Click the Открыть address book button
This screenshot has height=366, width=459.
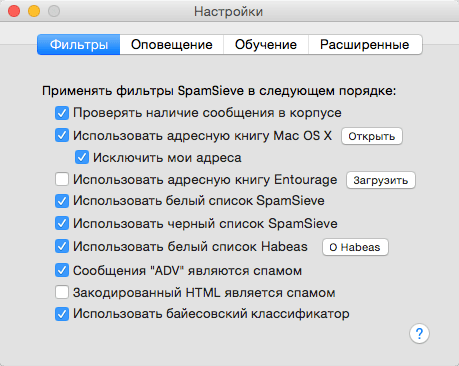tap(372, 136)
